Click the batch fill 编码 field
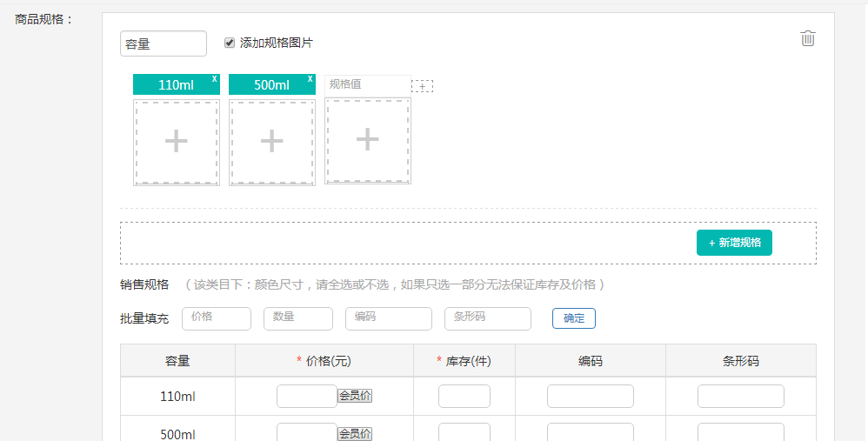Screen dimensions: 868x441 (x=388, y=318)
